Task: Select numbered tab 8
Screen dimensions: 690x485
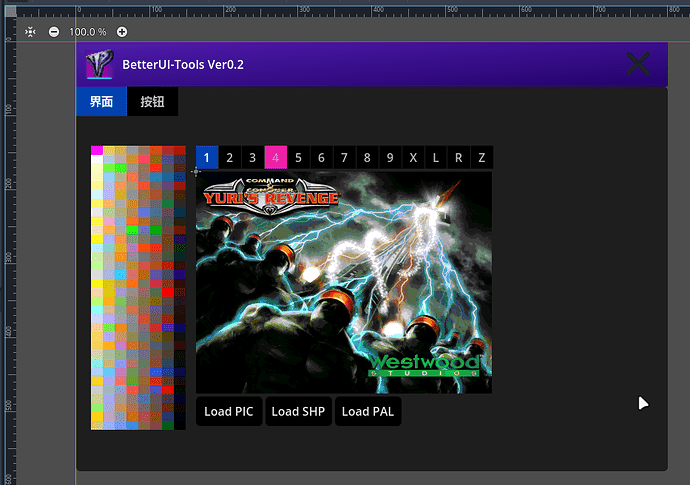Action: (367, 158)
